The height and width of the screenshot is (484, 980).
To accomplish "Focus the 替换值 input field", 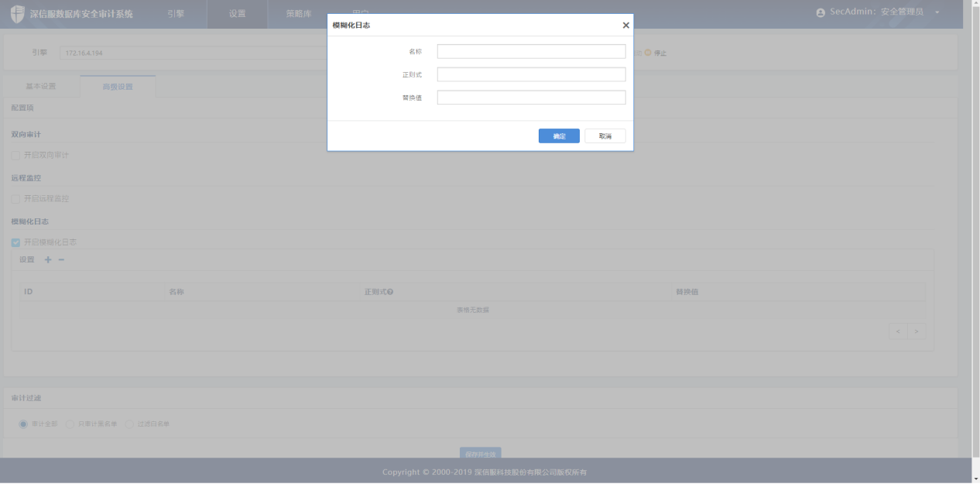I will [531, 98].
